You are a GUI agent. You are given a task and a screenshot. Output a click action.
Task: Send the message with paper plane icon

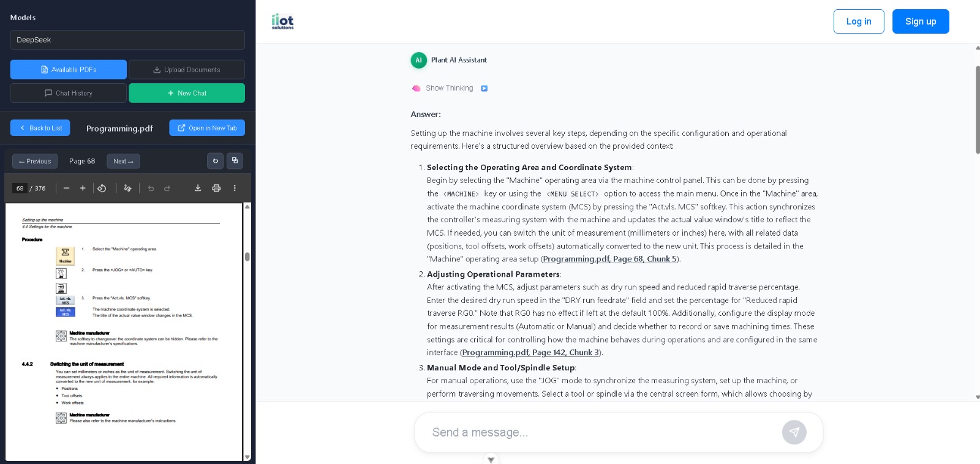coord(794,432)
